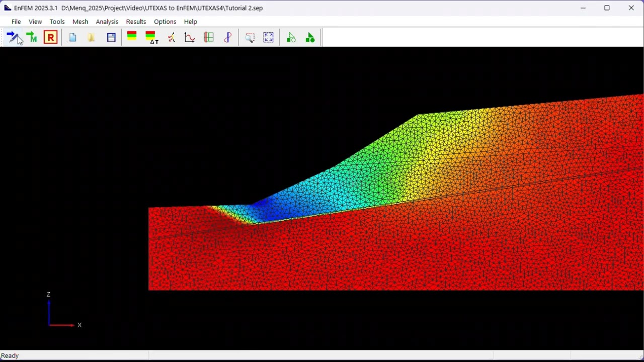Open a file with the folder icon
This screenshot has width=644, height=362.
pyautogui.click(x=92, y=38)
